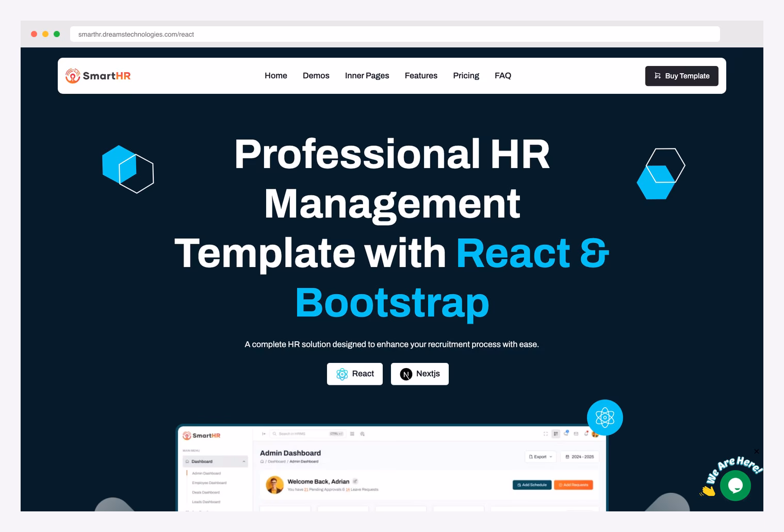This screenshot has width=784, height=532.
Task: Click the Search in HRMS field
Action: click(307, 434)
